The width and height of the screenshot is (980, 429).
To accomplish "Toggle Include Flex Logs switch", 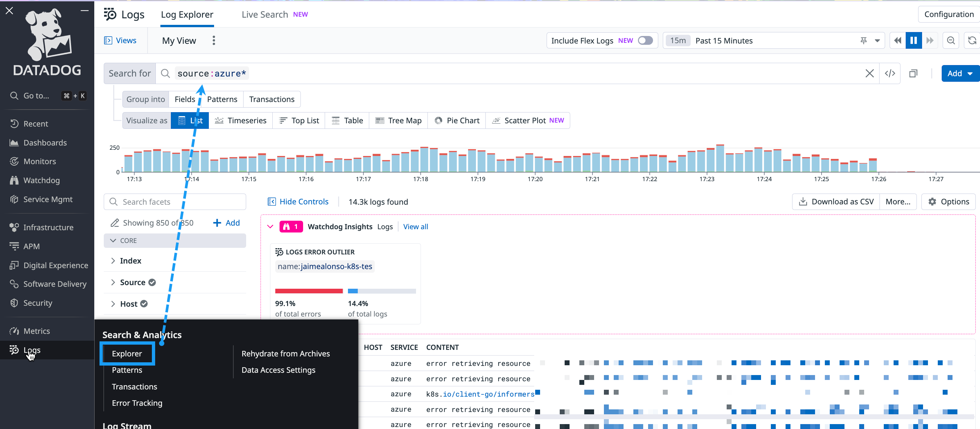I will [645, 40].
